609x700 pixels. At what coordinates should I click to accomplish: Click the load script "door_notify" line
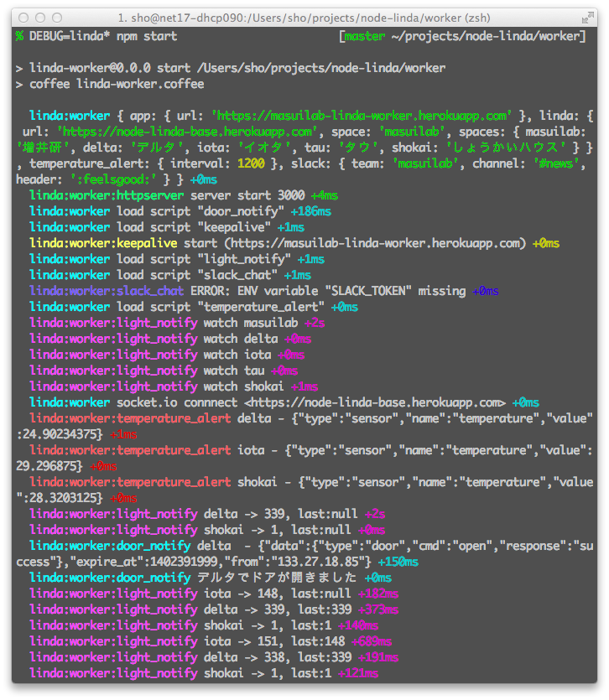tap(180, 211)
